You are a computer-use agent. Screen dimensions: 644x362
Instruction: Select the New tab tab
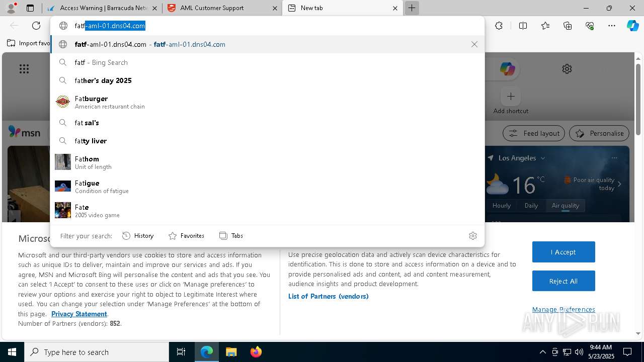point(343,8)
